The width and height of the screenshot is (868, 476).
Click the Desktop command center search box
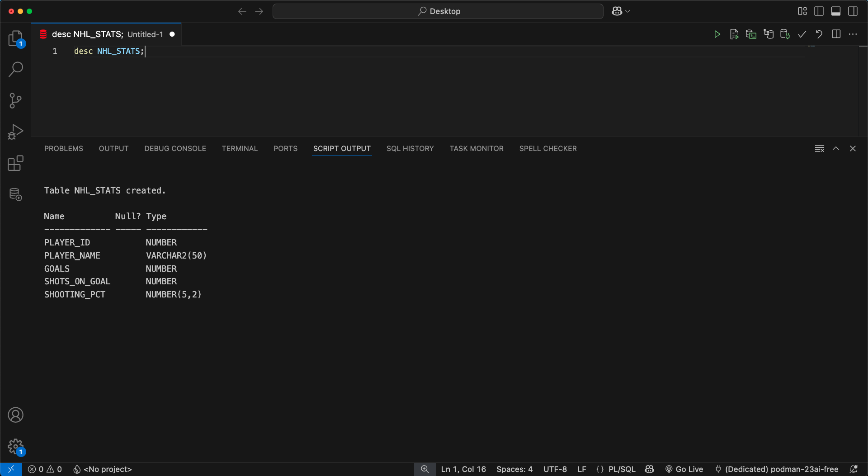[438, 11]
